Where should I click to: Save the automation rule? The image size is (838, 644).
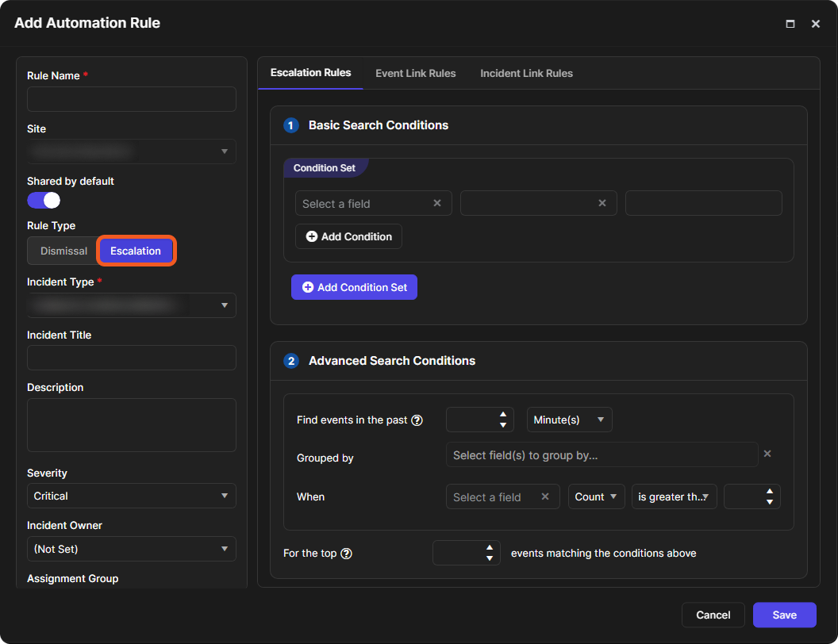[x=785, y=615]
